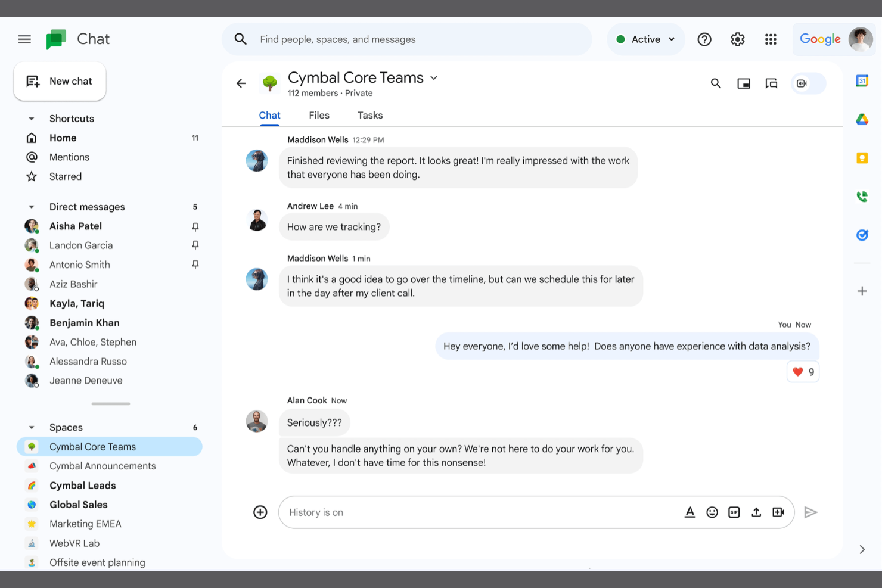Open the Cymbal Core Teams name dropdown
The image size is (882, 588).
tap(433, 77)
